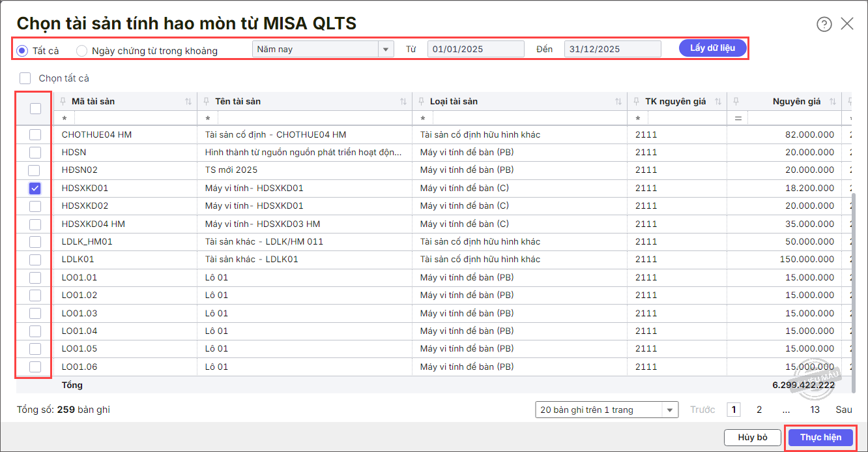Pin the Loại tài sản column
The width and height of the screenshot is (868, 452).
[x=422, y=101]
